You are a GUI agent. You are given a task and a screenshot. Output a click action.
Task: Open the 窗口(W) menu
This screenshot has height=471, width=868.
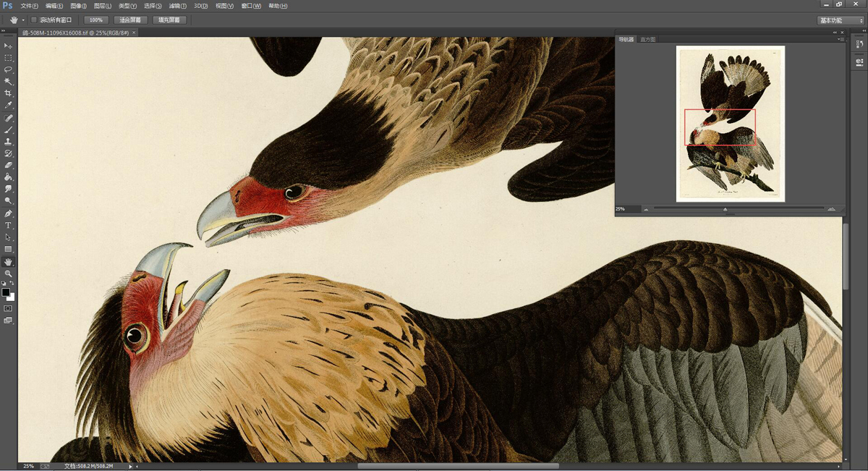[251, 6]
